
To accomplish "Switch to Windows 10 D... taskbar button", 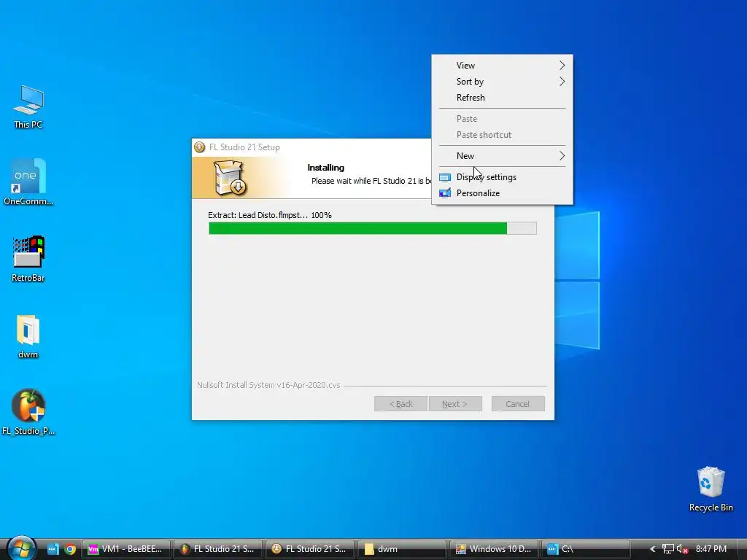I will (x=494, y=549).
